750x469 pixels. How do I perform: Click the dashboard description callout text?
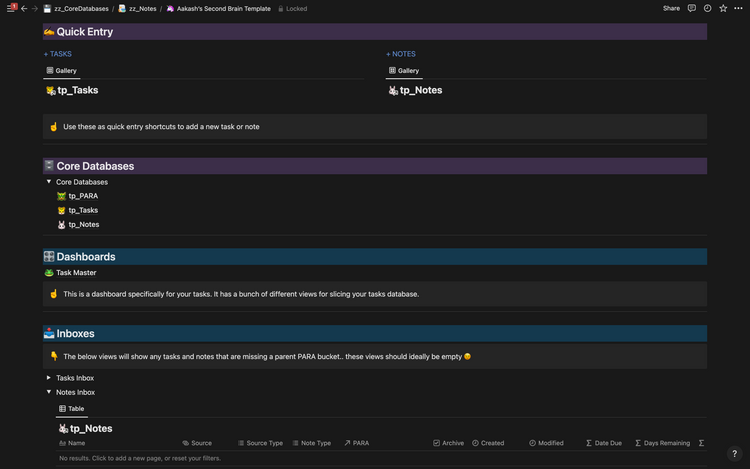click(x=241, y=294)
